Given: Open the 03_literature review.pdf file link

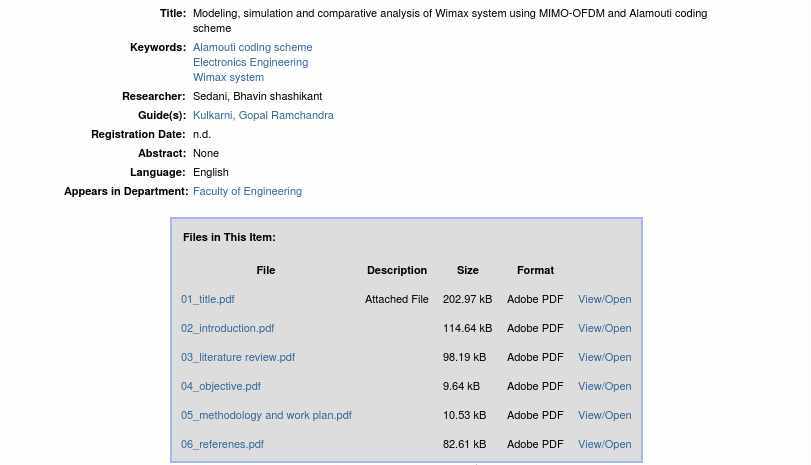Looking at the screenshot, I should pyautogui.click(x=238, y=357).
